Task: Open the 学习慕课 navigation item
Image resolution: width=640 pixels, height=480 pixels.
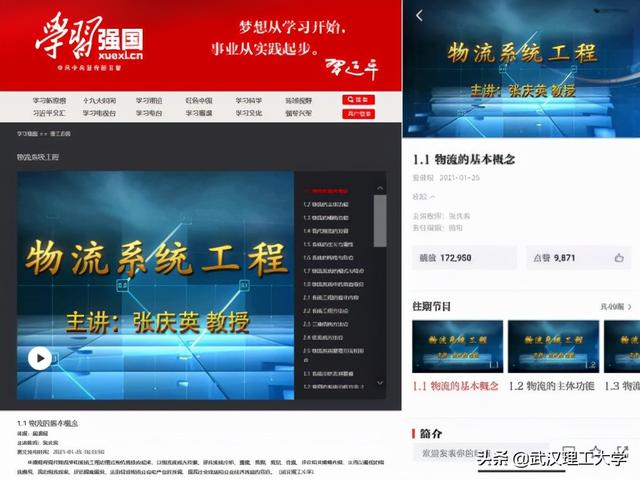Action: [x=199, y=113]
